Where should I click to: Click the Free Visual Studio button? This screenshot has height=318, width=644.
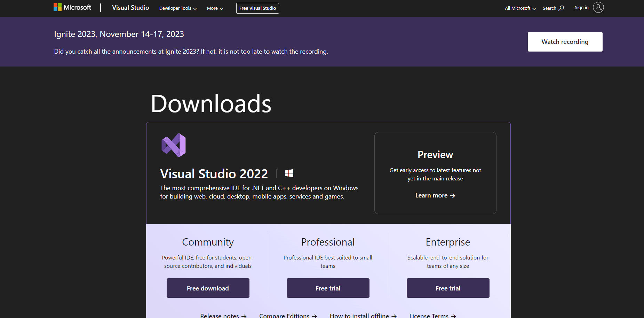[257, 8]
